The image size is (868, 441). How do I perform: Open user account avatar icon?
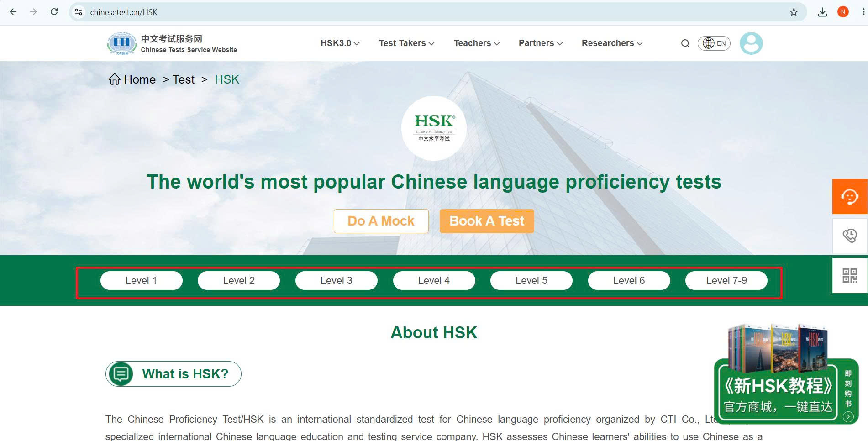click(x=751, y=43)
